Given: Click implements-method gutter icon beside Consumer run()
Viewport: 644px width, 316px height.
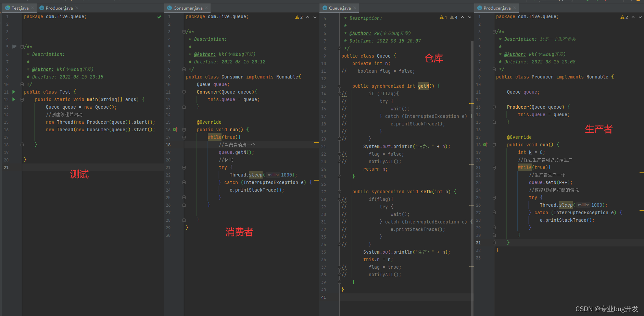Looking at the screenshot, I should point(175,130).
